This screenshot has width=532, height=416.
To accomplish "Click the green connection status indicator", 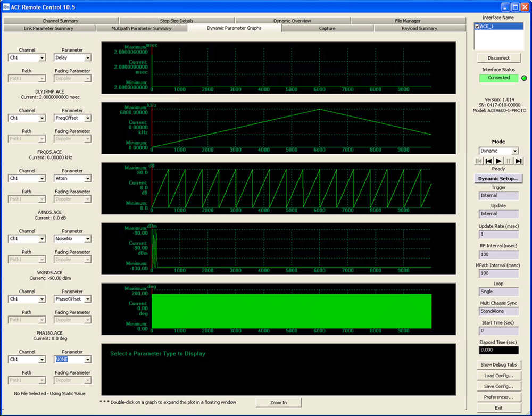I will click(524, 78).
